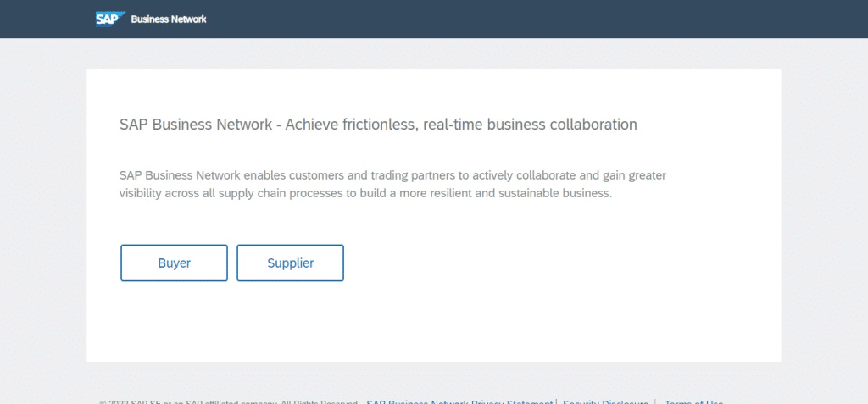The height and width of the screenshot is (404, 868).
Task: Choose the Supplier button
Action: coord(290,263)
